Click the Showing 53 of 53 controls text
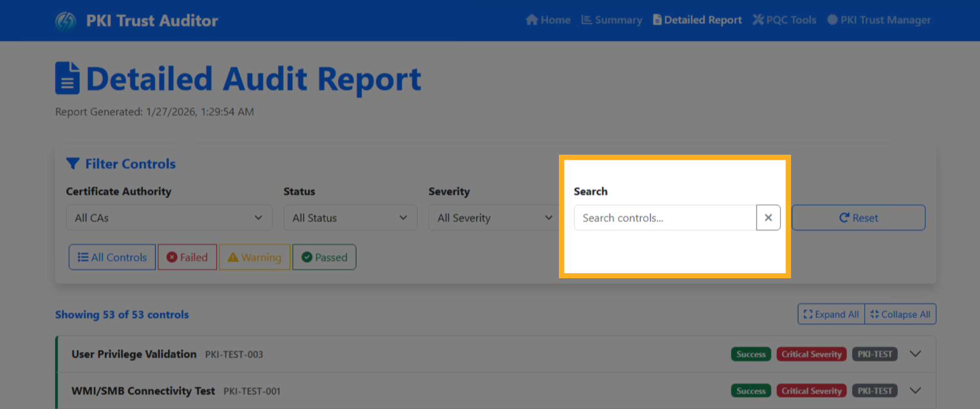 coord(122,315)
